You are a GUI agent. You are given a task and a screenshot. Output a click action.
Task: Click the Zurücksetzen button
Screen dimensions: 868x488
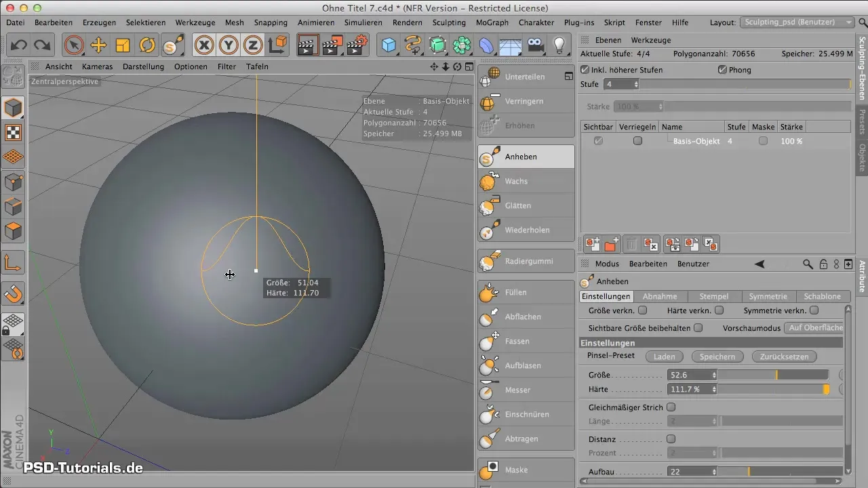point(785,356)
